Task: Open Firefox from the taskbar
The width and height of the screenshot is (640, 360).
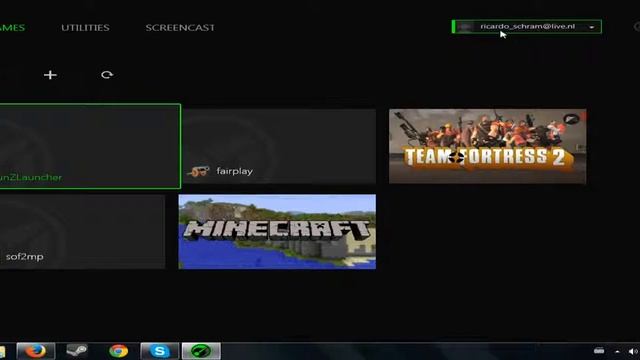Action: click(36, 351)
